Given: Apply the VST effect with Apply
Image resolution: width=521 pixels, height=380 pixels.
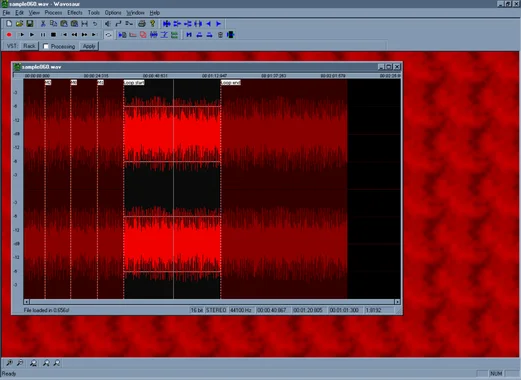Looking at the screenshot, I should pos(89,46).
